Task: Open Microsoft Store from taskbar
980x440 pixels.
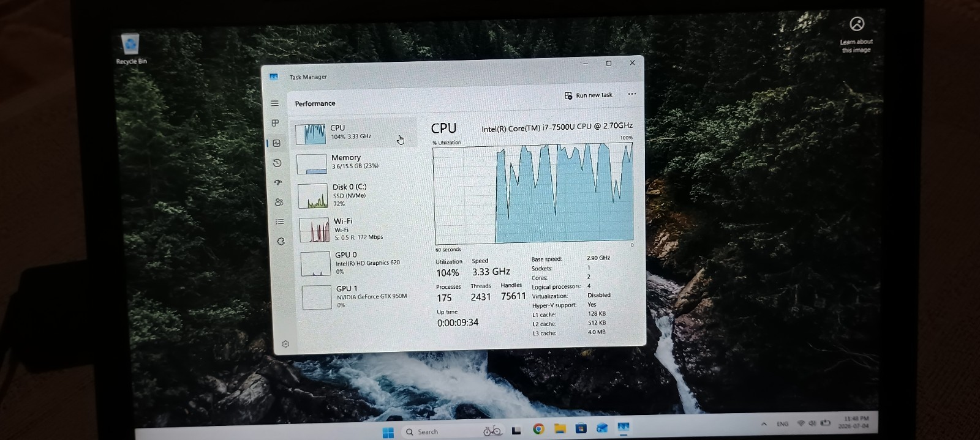Action: click(x=581, y=428)
